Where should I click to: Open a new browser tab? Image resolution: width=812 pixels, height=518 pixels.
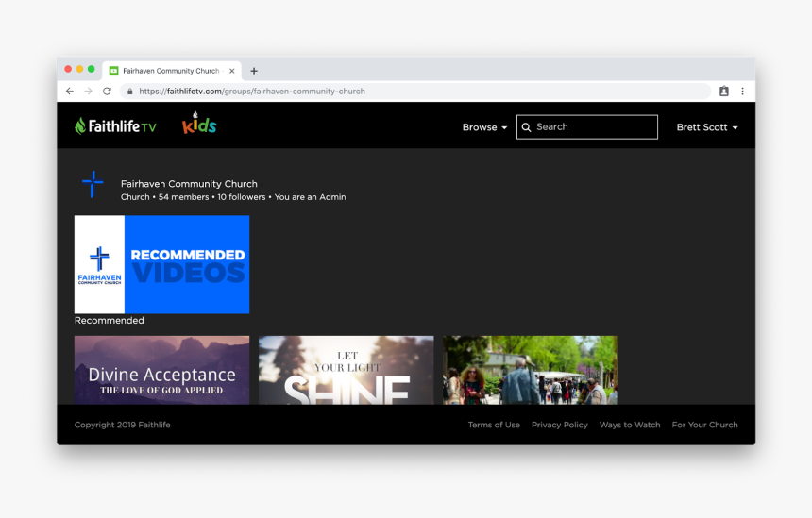click(x=254, y=71)
